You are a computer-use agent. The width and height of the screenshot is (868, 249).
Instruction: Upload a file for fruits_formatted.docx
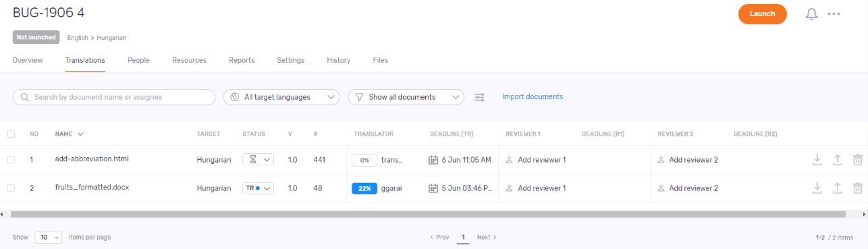click(x=837, y=188)
